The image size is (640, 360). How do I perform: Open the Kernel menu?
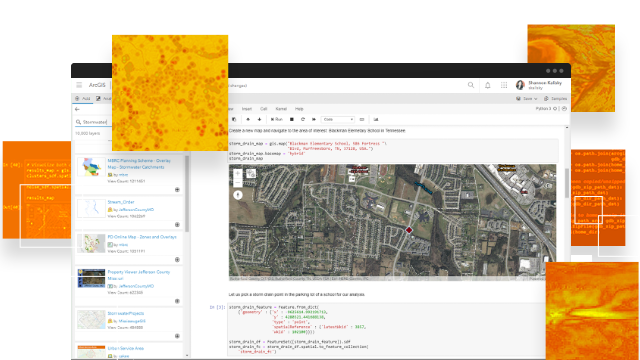coord(281,109)
